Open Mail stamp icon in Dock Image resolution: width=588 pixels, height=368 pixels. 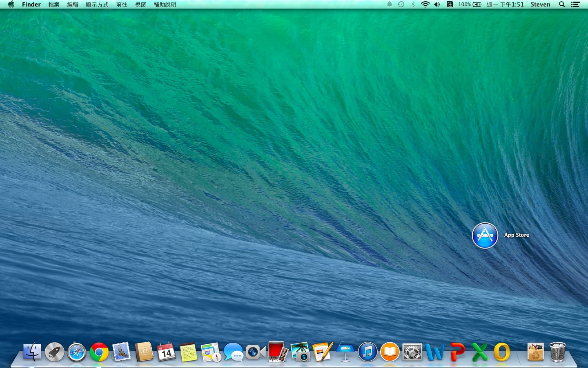[121, 352]
